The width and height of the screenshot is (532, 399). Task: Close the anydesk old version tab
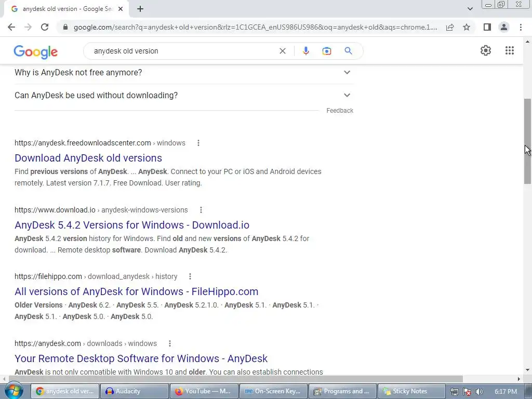coord(121,9)
